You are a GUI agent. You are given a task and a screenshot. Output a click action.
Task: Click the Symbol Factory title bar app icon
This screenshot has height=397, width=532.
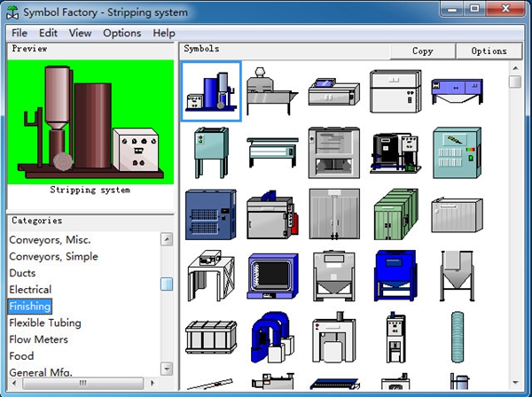pos(12,12)
